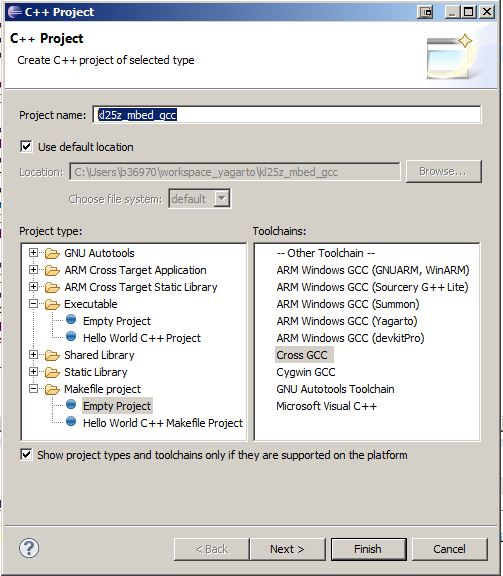Click the help question mark icon
Screen dimensions: 503x576
(29, 548)
